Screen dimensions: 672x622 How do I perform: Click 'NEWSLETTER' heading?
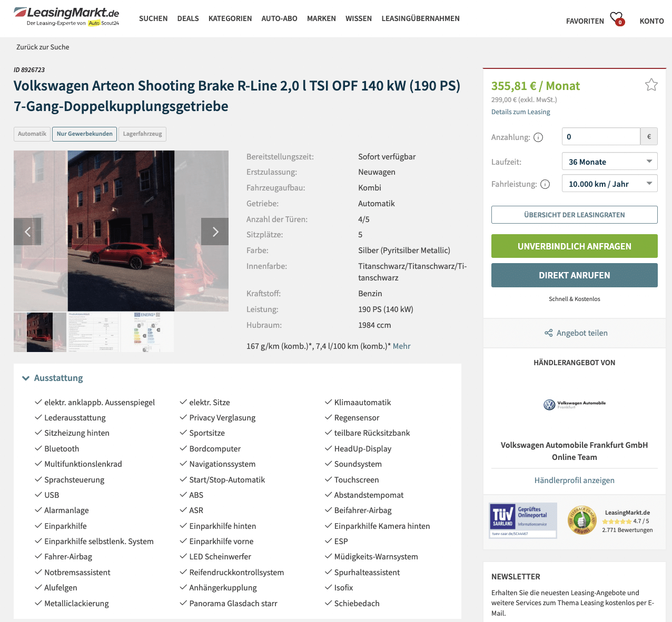pos(516,577)
